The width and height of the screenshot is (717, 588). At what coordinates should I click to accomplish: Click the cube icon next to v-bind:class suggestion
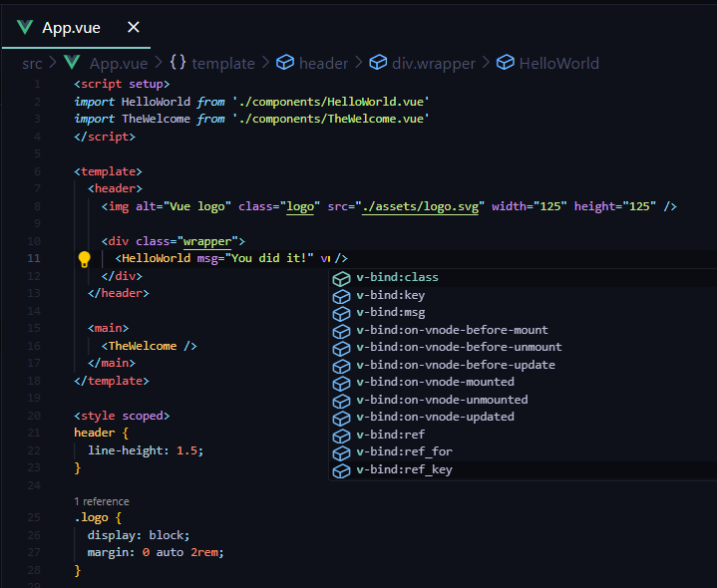(341, 278)
